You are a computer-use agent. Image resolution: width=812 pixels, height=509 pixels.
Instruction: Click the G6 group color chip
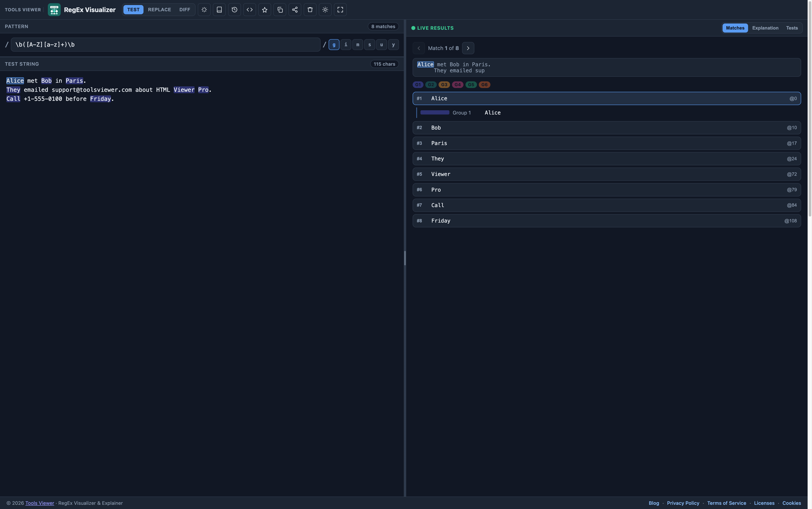click(485, 85)
